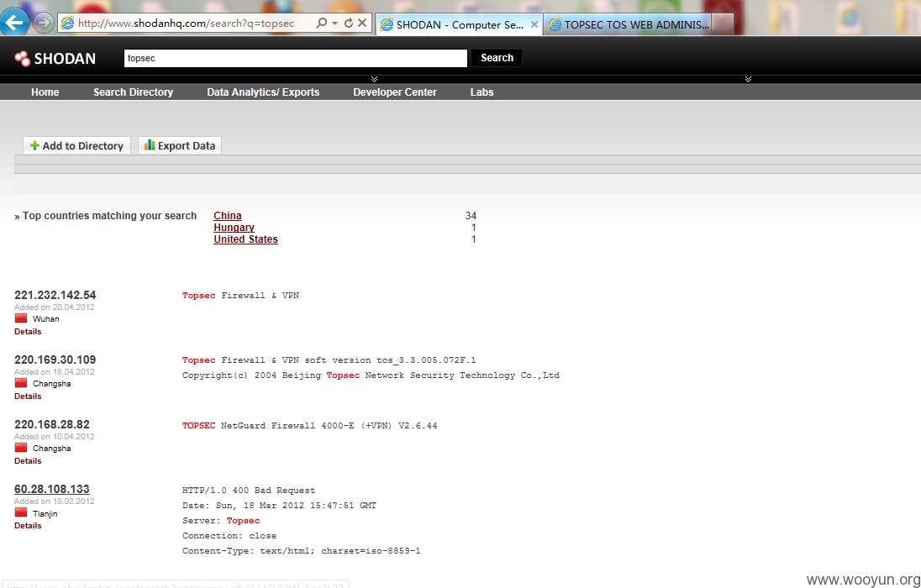
Task: Open the Labs navigation item
Action: tap(482, 92)
